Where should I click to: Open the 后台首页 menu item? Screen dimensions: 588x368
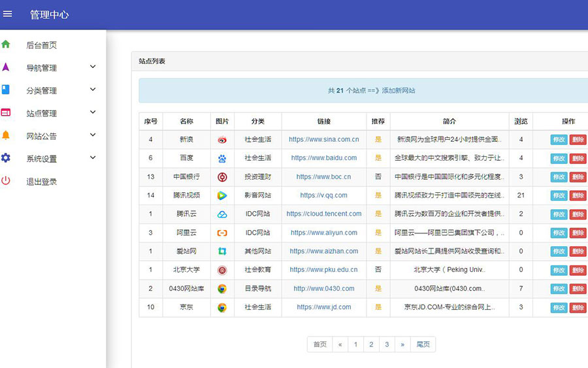point(41,45)
